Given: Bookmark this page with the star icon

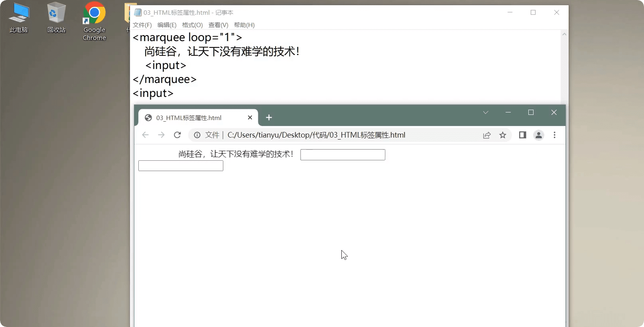Looking at the screenshot, I should pyautogui.click(x=503, y=135).
